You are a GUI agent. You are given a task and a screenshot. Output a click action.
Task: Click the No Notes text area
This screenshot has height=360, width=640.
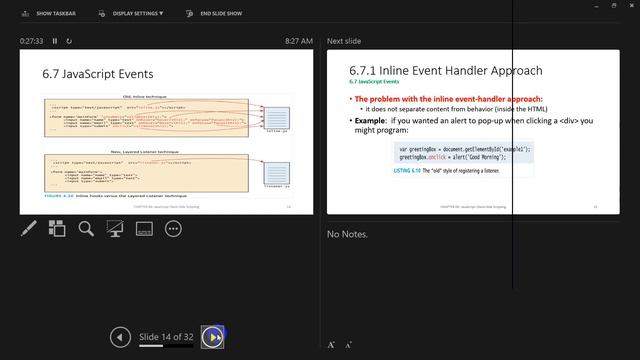click(x=347, y=234)
